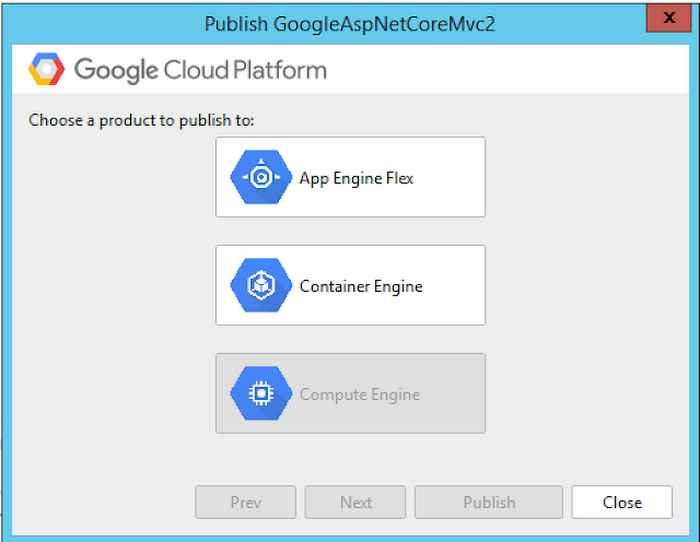Choose the Container Engine label

[361, 287]
